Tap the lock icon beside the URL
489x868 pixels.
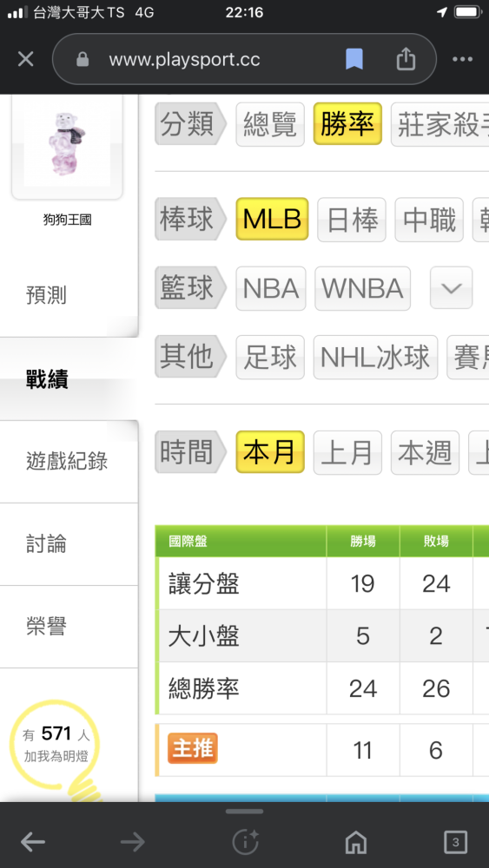point(83,59)
